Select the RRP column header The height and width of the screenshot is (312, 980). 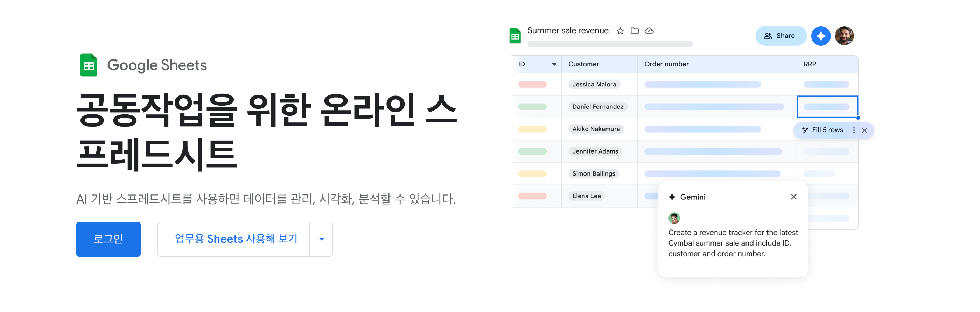point(827,64)
